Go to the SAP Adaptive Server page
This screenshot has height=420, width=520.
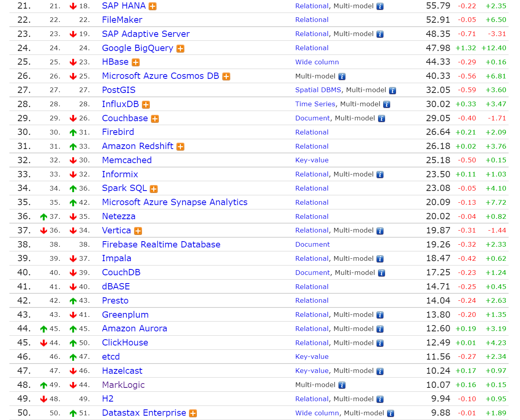pyautogui.click(x=146, y=34)
